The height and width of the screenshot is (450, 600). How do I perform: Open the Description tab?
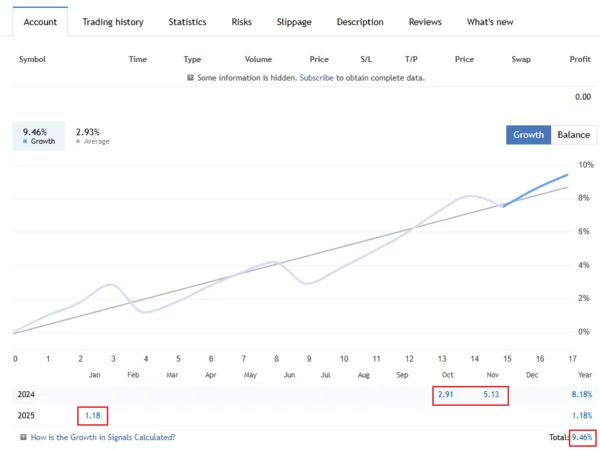point(360,22)
